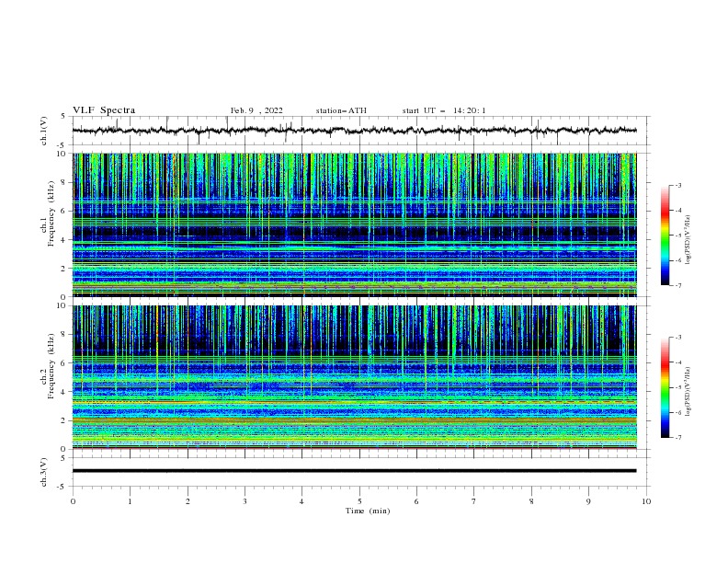Click the "-3" label on lower color scale
728x563 pixels.
tap(678, 338)
